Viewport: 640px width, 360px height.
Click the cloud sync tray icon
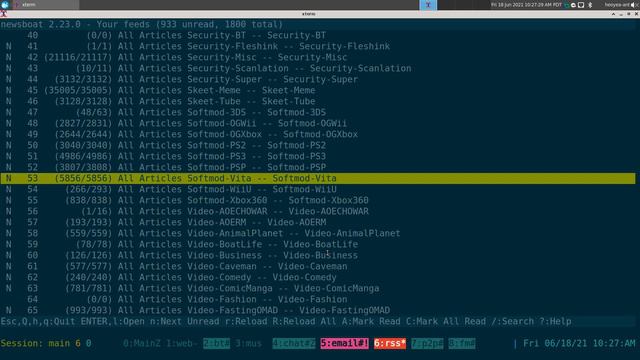click(x=573, y=5)
